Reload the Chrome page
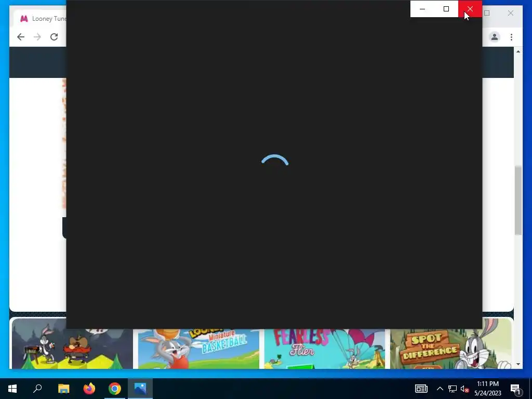Image resolution: width=532 pixels, height=399 pixels. pos(54,37)
